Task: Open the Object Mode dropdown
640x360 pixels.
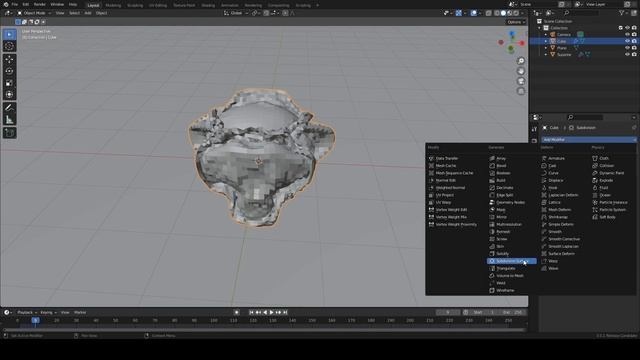Action: pyautogui.click(x=34, y=13)
